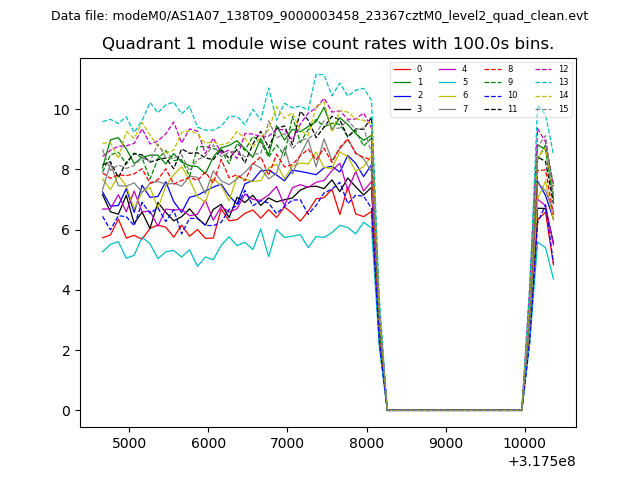This screenshot has width=640, height=480.
Task: Click the x-axis tick label 10000
Action: 524,442
